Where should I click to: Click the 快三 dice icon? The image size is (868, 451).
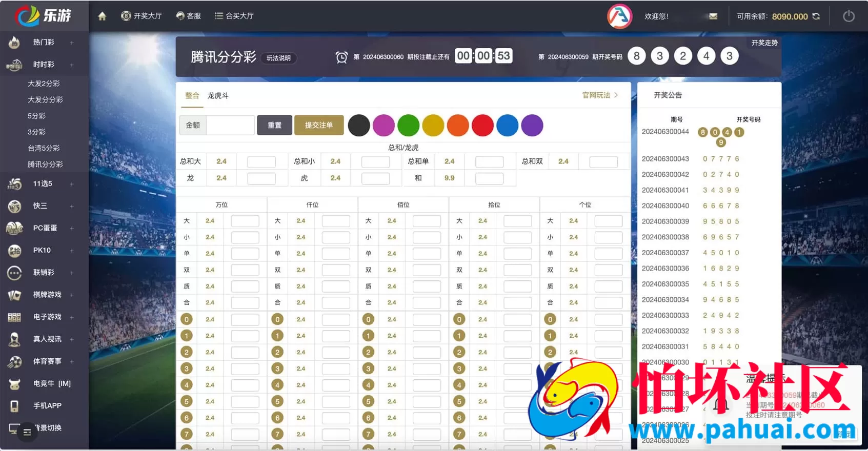(x=14, y=206)
